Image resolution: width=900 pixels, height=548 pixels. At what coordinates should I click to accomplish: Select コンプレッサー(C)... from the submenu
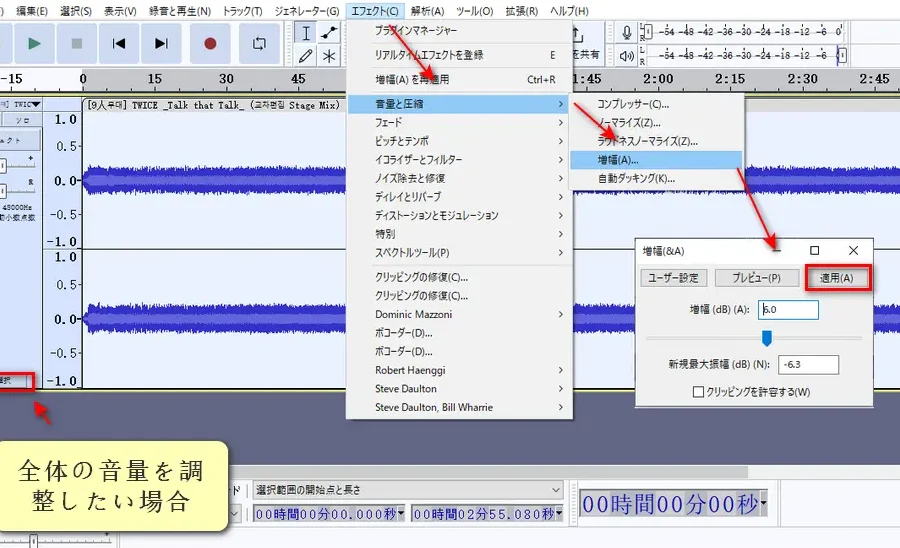click(656, 104)
